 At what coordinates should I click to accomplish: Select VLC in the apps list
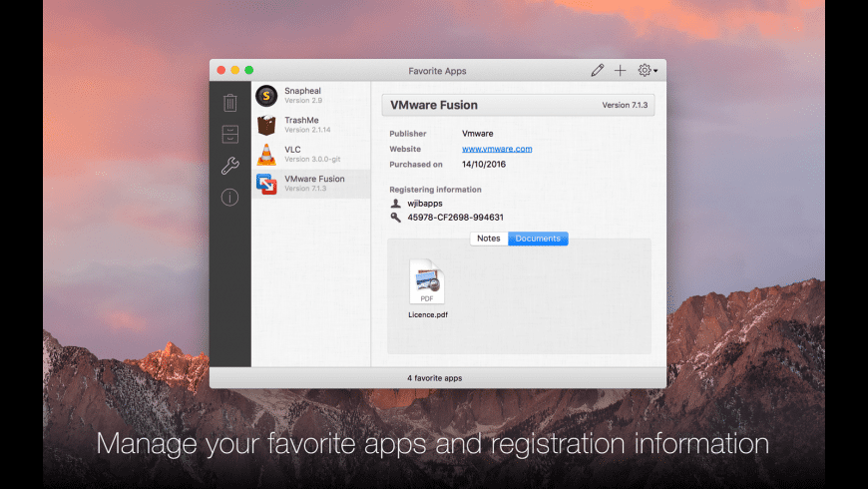(311, 154)
